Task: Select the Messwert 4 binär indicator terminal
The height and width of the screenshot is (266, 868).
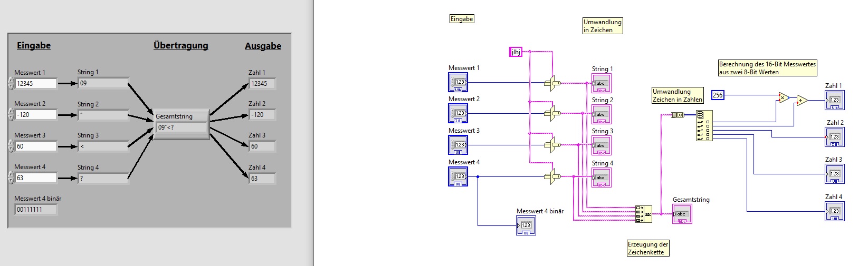Action: pyautogui.click(x=526, y=225)
